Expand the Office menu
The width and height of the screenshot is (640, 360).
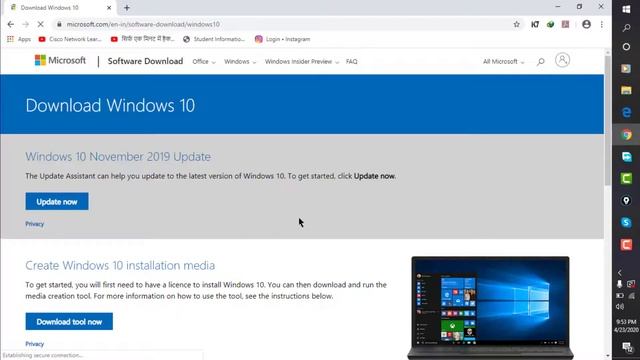point(204,62)
